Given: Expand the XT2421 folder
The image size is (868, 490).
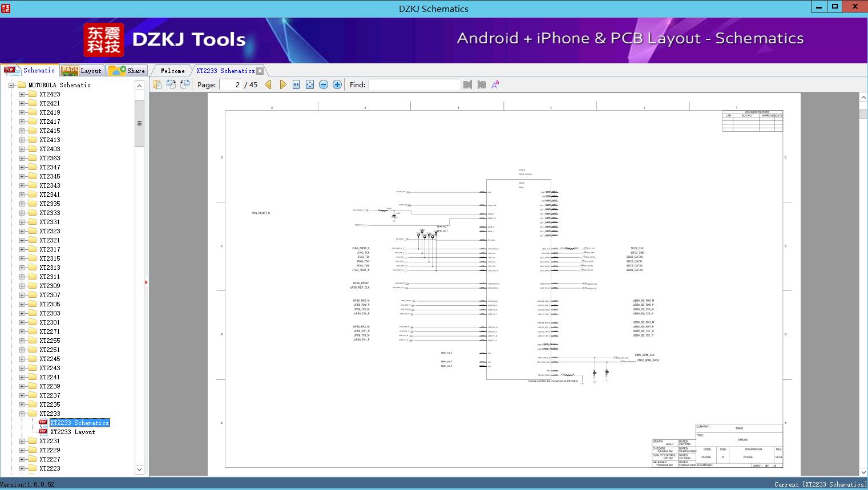Looking at the screenshot, I should (x=22, y=103).
